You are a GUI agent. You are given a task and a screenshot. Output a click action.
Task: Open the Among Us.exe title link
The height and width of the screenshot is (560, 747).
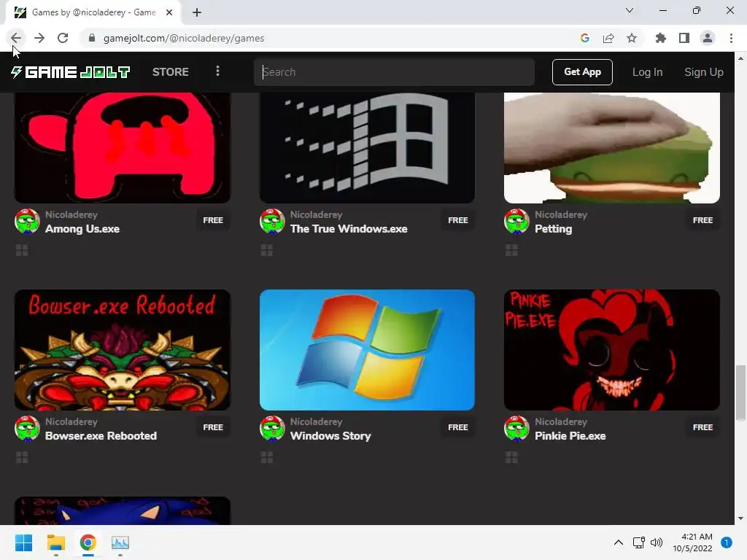(82, 229)
